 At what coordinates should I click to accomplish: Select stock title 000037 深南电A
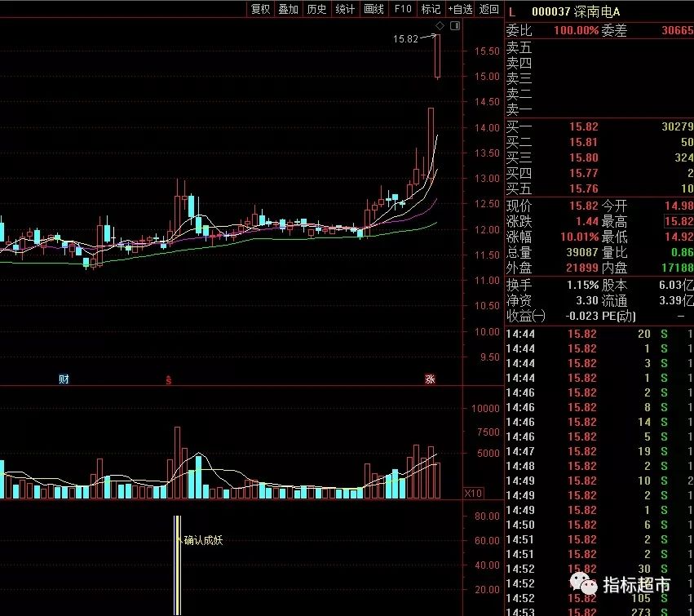(575, 11)
